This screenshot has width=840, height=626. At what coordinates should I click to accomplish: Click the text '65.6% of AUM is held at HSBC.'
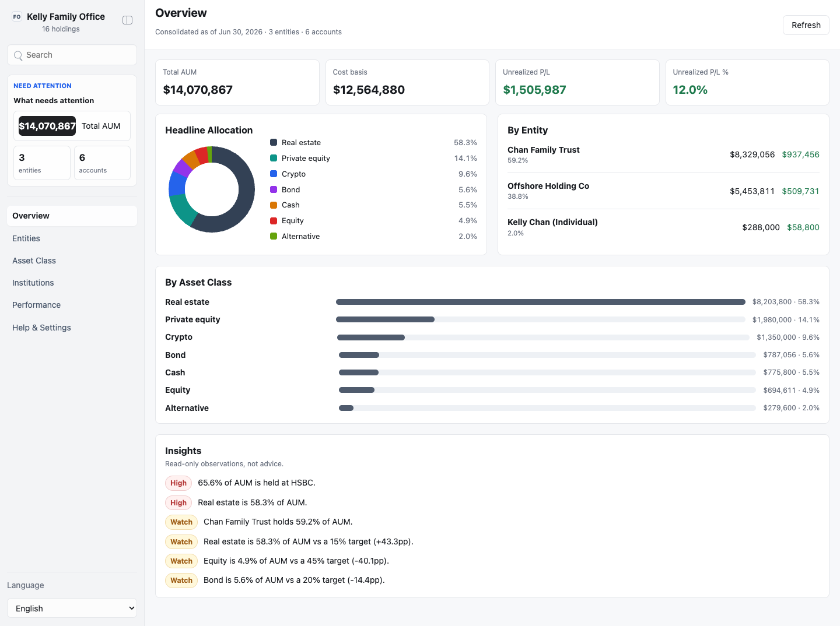coord(257,483)
